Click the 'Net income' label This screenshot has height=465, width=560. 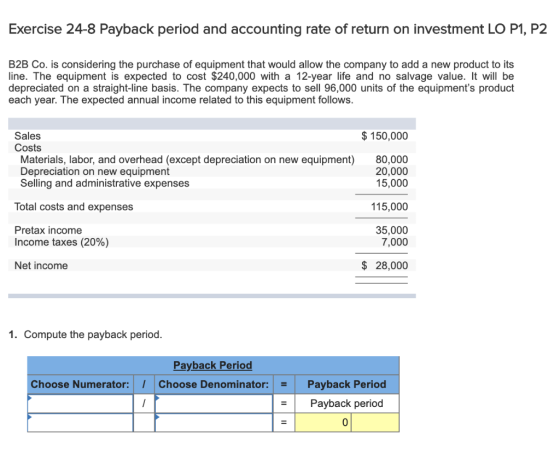41,266
